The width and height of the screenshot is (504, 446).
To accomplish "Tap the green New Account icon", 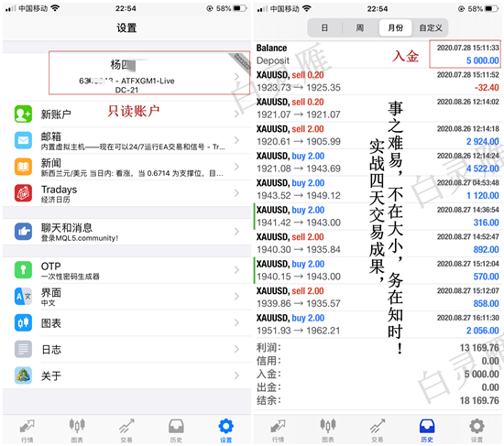I will tap(23, 114).
